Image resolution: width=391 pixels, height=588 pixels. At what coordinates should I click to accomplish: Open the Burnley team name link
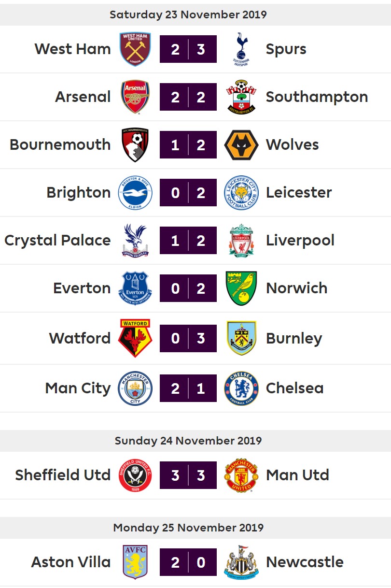point(294,339)
